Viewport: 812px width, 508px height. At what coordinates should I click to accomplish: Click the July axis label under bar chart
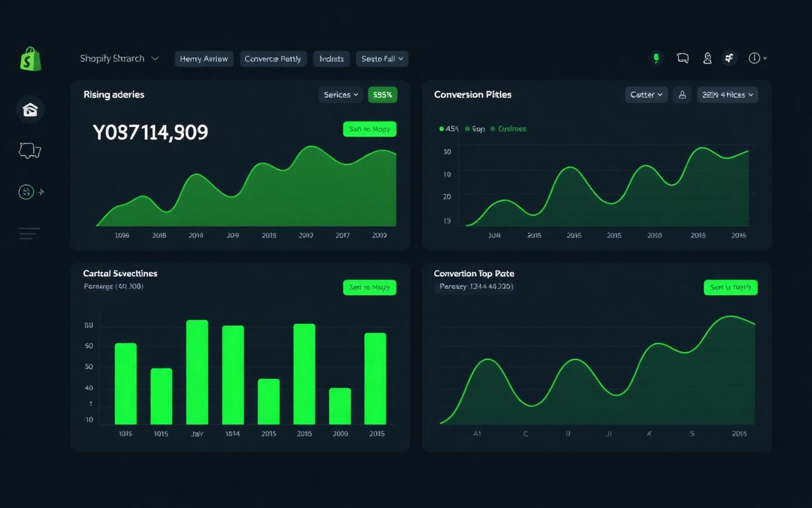click(x=197, y=434)
